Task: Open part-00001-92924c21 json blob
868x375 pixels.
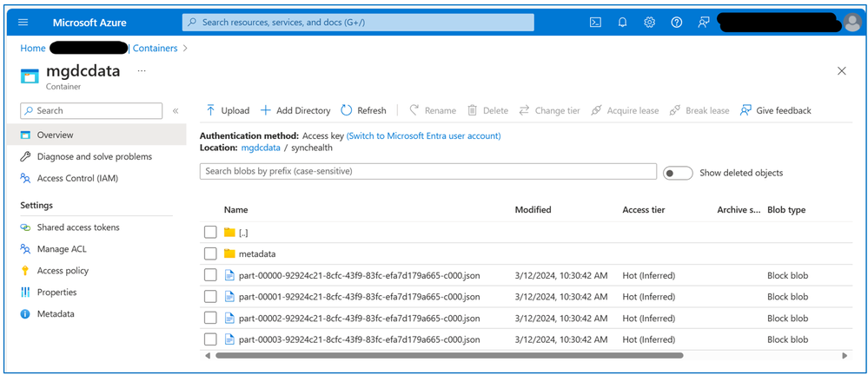Action: click(x=359, y=297)
